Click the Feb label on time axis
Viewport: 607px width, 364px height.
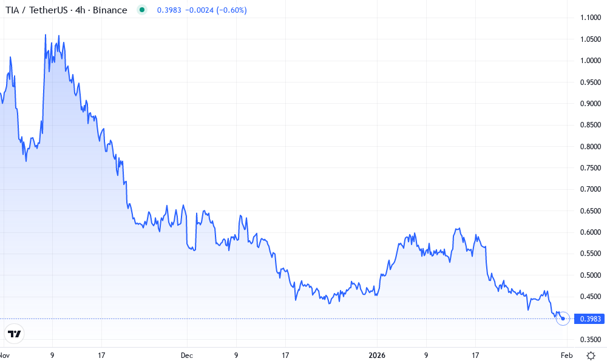point(566,356)
